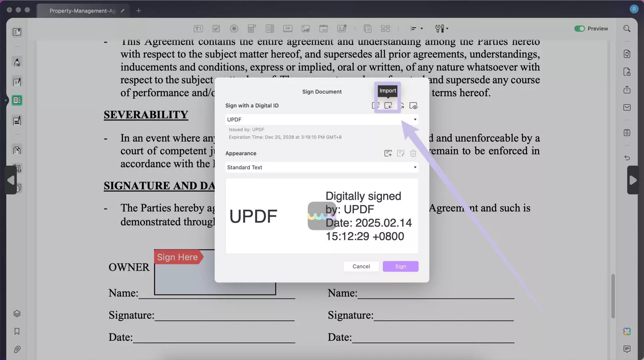Open the Edit PDF tool in sidebar
The width and height of the screenshot is (644, 360).
click(17, 82)
